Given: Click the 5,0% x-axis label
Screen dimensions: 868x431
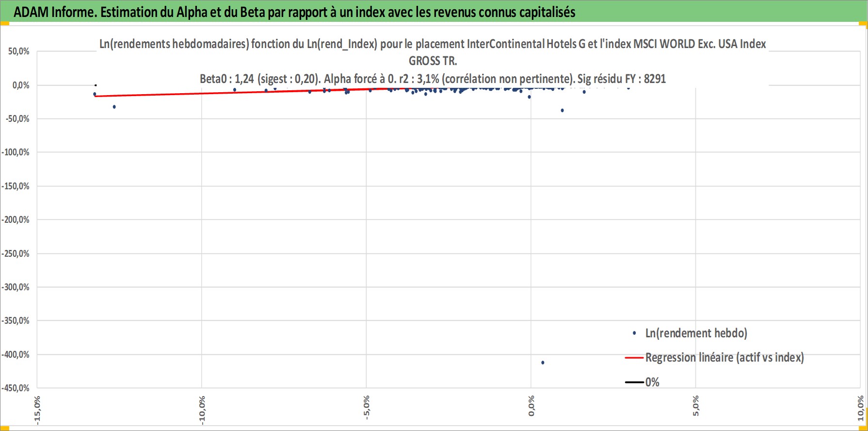Looking at the screenshot, I should (x=696, y=406).
